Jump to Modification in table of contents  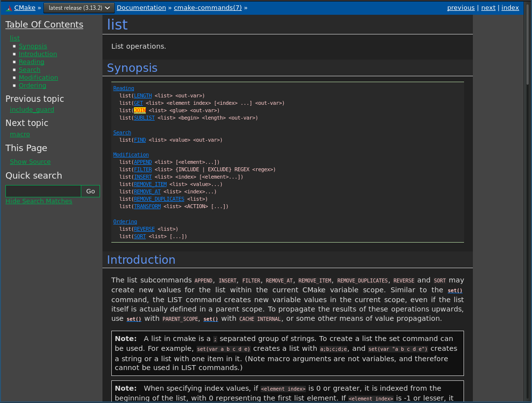click(38, 78)
